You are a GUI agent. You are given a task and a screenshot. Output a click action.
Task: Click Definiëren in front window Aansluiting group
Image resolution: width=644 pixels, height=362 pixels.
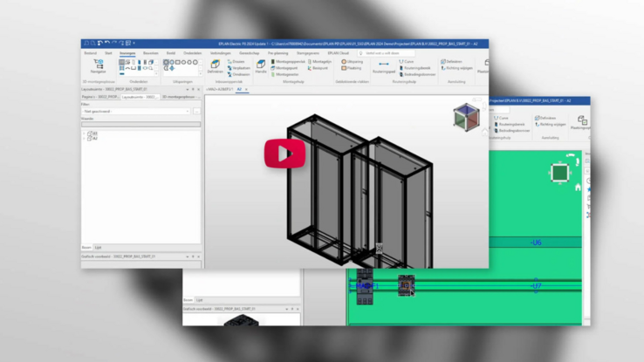click(x=451, y=62)
